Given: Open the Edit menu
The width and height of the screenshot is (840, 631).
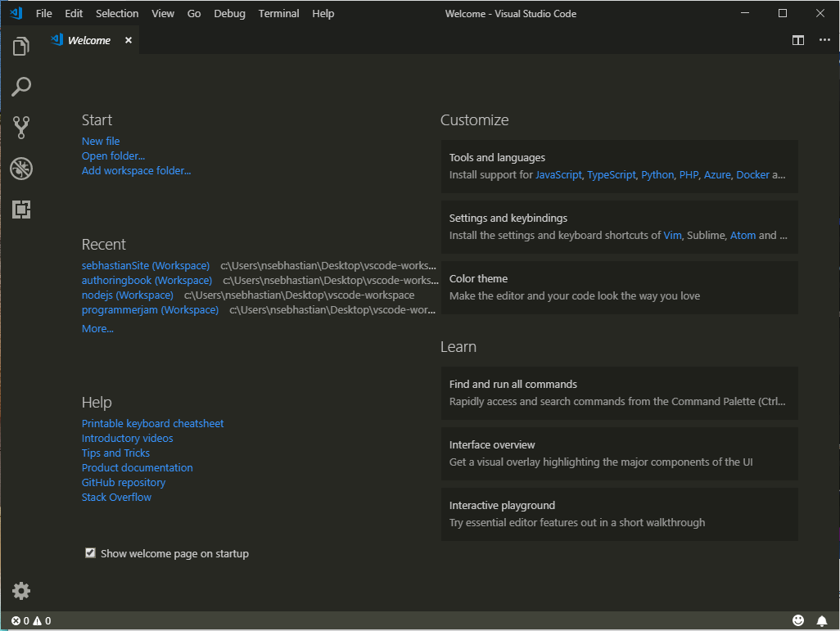Looking at the screenshot, I should click(x=74, y=13).
